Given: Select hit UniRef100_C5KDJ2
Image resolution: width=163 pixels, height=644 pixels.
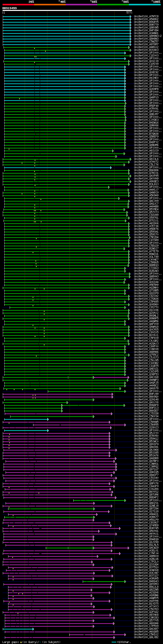Looking at the screenshot, I should pos(146,634).
